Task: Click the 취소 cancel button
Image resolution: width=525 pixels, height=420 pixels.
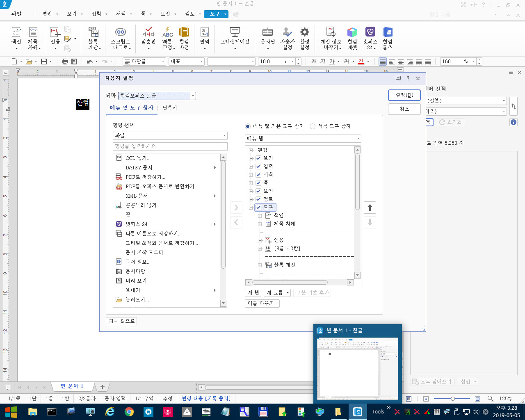Action: 404,109
